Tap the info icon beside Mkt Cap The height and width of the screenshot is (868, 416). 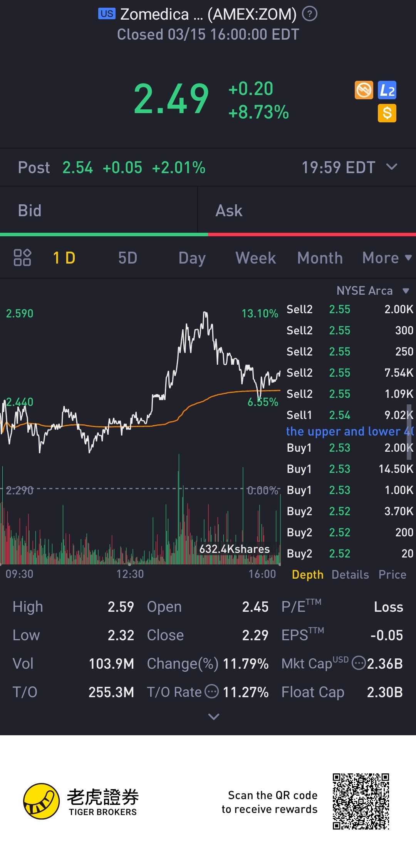click(359, 663)
